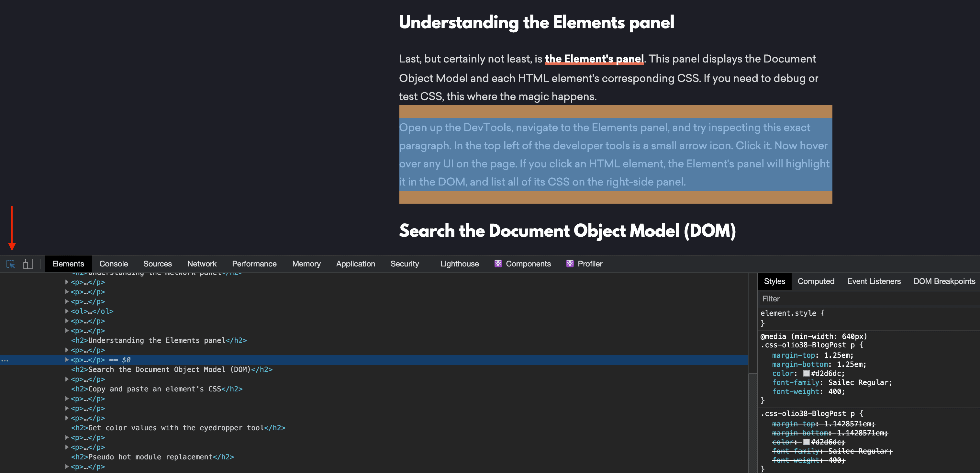Click the struck-through font-family Sailec Regular declaration
Viewport: 980px width, 473px height.
(x=832, y=451)
